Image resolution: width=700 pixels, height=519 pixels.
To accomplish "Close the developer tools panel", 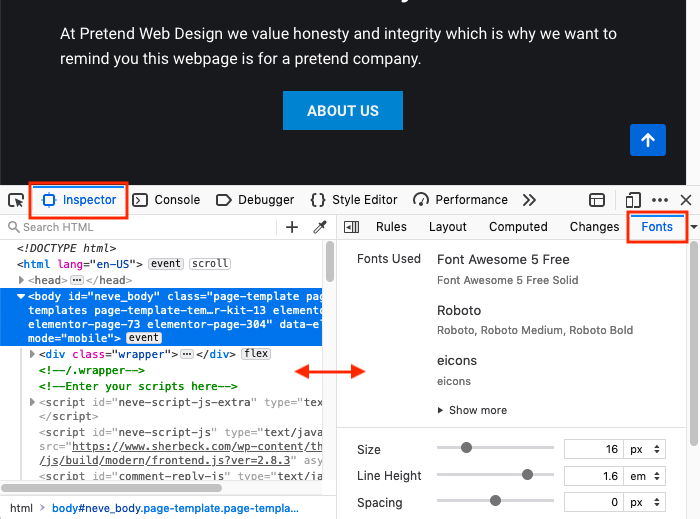I will pos(686,200).
